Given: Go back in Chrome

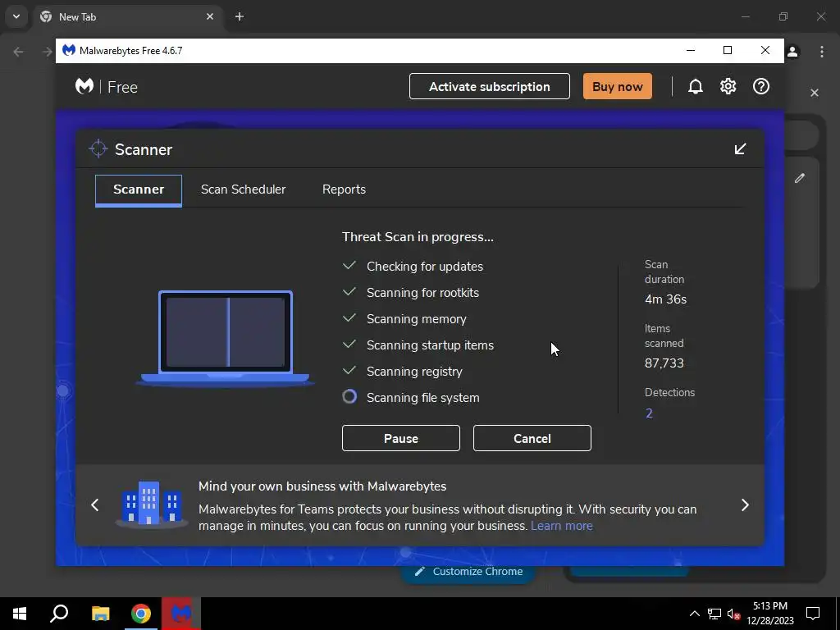Looking at the screenshot, I should pyautogui.click(x=18, y=52).
